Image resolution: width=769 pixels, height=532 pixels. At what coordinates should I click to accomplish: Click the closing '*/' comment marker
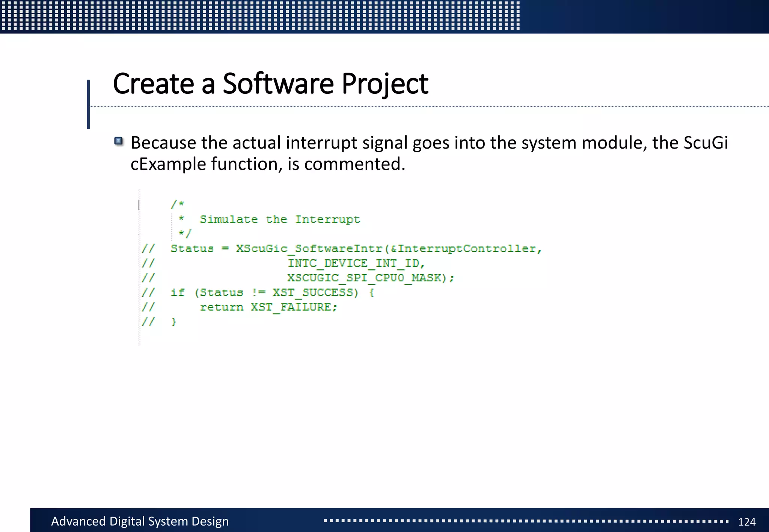[185, 234]
